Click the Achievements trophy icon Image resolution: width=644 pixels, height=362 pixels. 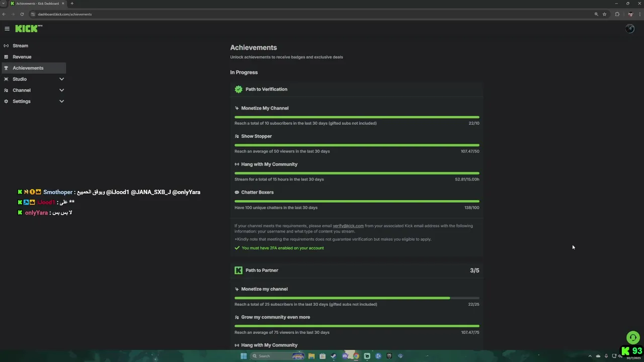coord(6,68)
